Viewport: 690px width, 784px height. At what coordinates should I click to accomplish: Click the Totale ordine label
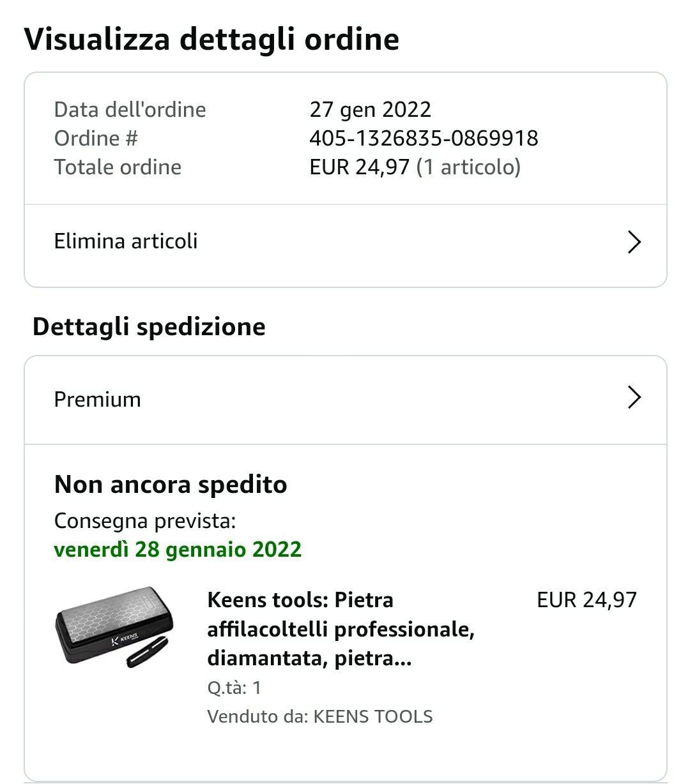click(118, 167)
